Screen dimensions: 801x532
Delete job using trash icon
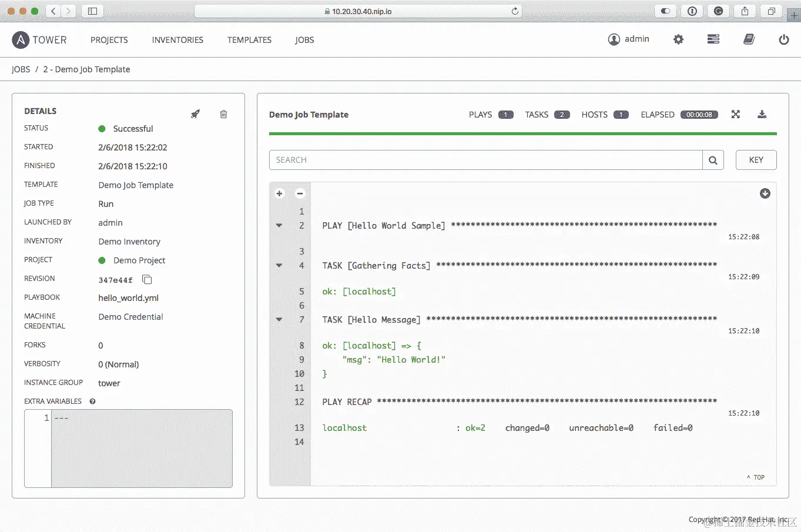(x=223, y=114)
